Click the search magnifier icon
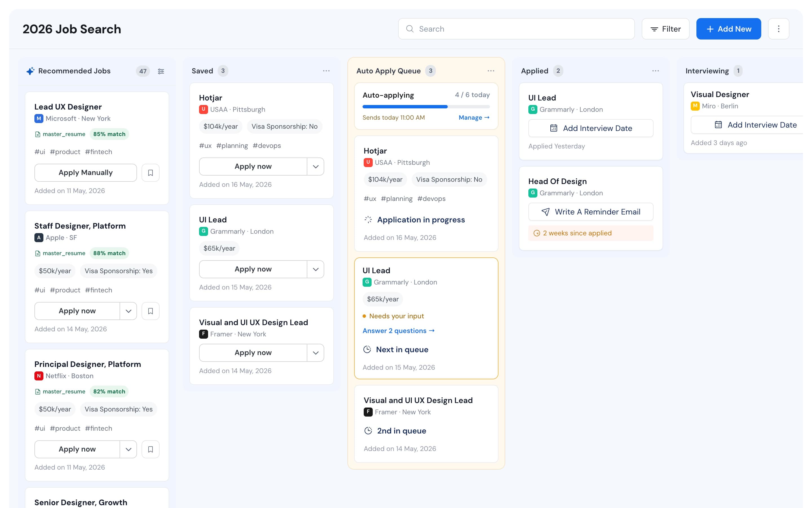Screen dimensions: 812x508 tap(410, 29)
